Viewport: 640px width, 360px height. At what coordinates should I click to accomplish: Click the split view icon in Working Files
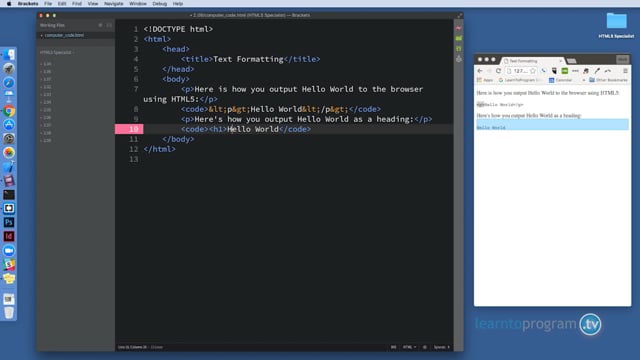pos(109,25)
